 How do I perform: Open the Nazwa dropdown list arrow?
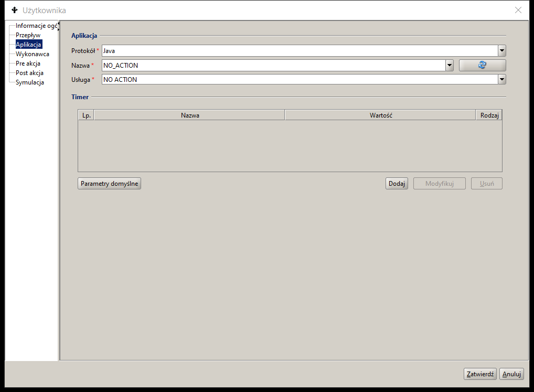pyautogui.click(x=450, y=66)
